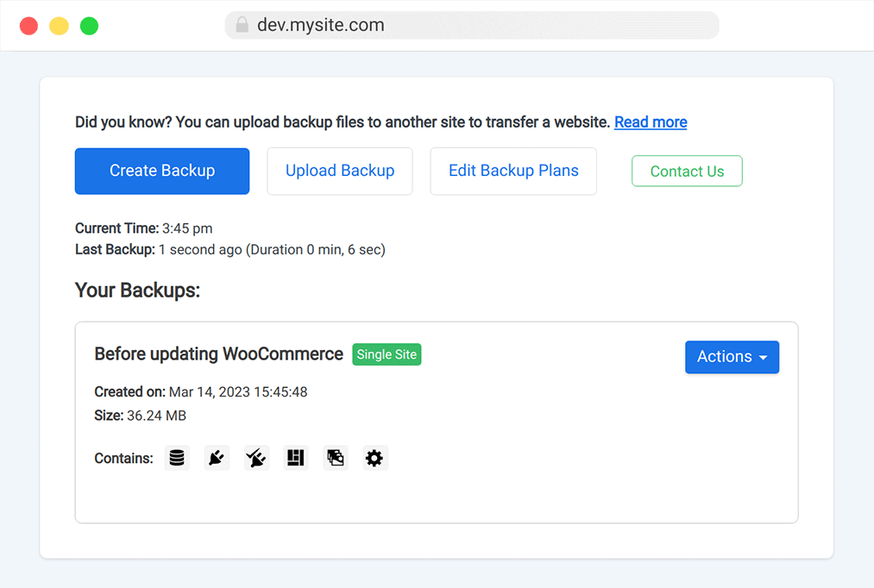Click the padlock icon in address bar
The width and height of the screenshot is (874, 588).
pyautogui.click(x=242, y=24)
